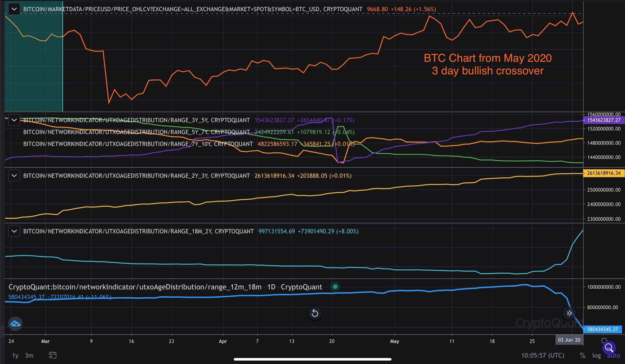Image resolution: width=625 pixels, height=364 pixels.
Task: Click the BTC price OHLCV series title
Action: point(193,9)
